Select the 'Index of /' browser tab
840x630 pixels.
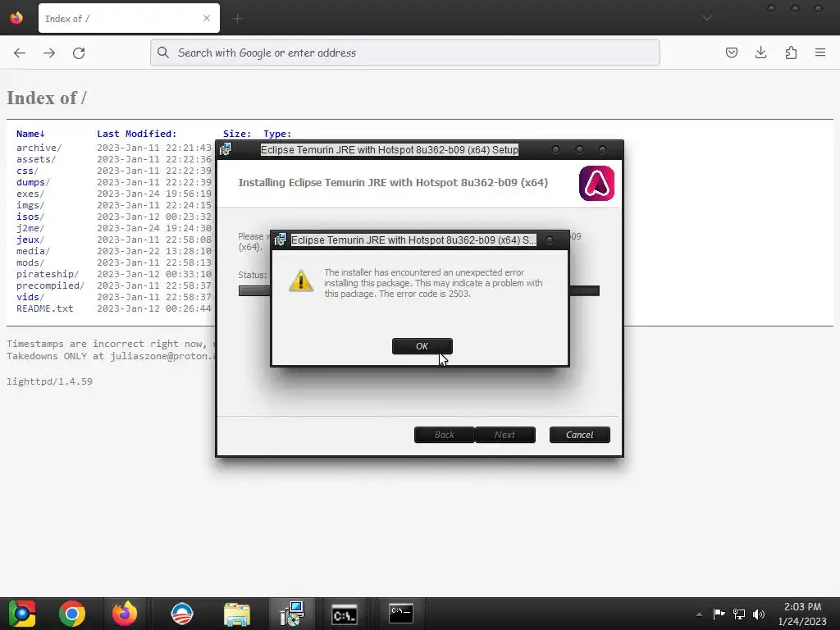(x=129, y=18)
